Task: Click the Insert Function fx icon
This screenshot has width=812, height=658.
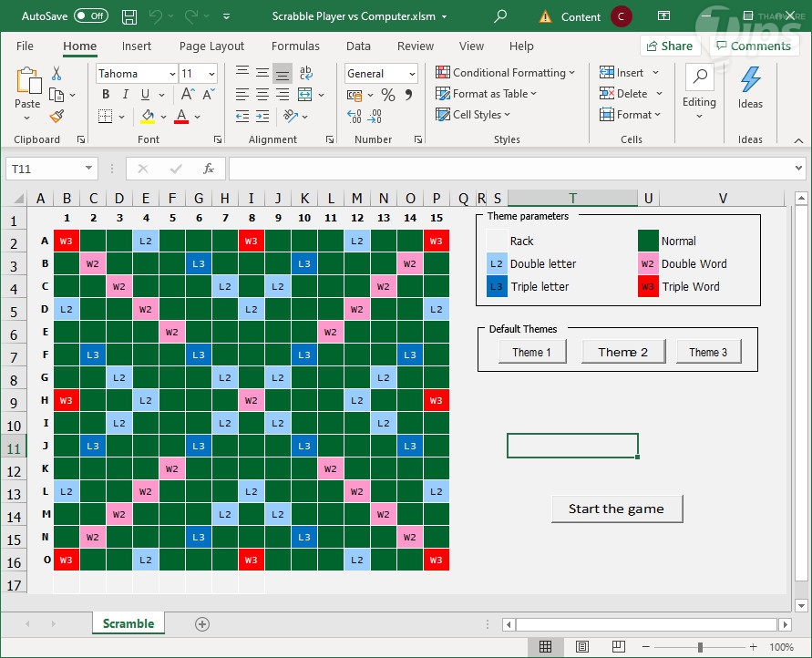Action: 209,169
